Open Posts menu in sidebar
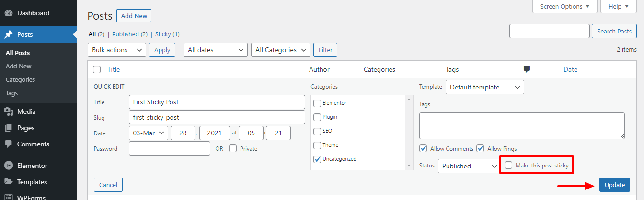The height and width of the screenshot is (200, 644). (38, 34)
